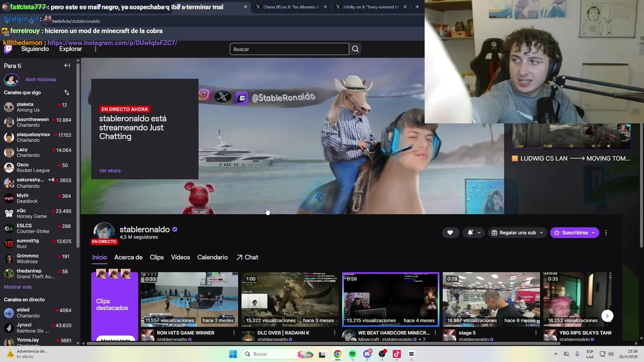644x362 pixels.
Task: Open the Chat pop-out link
Action: pyautogui.click(x=247, y=257)
